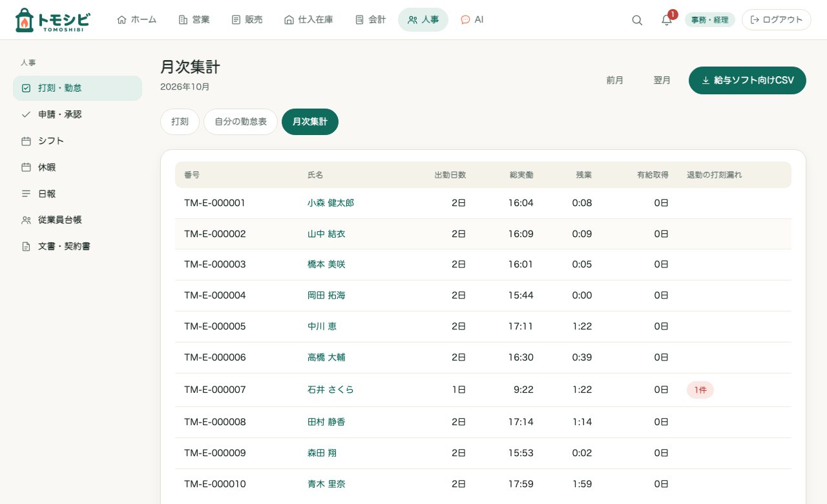Open employee 小森 健太郎 link
The height and width of the screenshot is (504, 827).
pyautogui.click(x=331, y=203)
